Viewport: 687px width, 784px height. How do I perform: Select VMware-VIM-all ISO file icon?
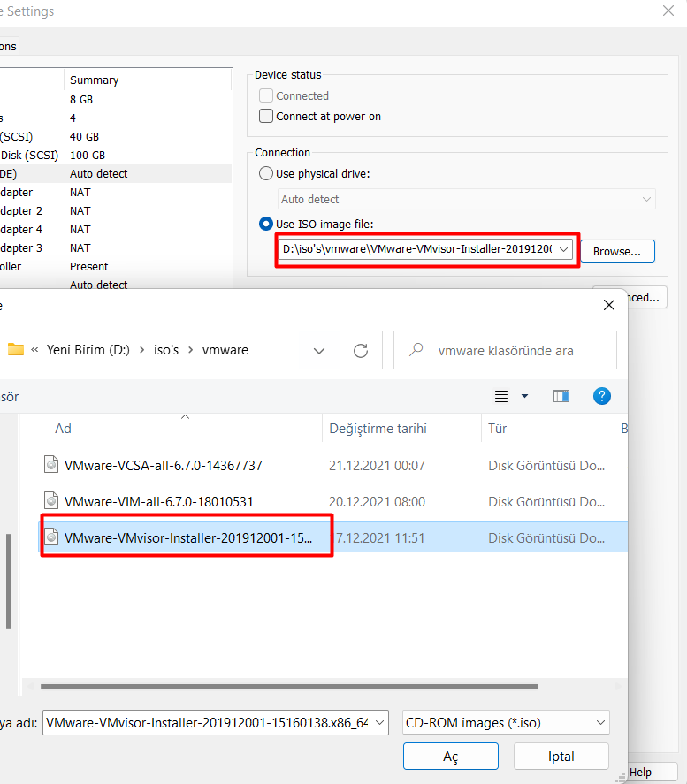click(x=51, y=500)
